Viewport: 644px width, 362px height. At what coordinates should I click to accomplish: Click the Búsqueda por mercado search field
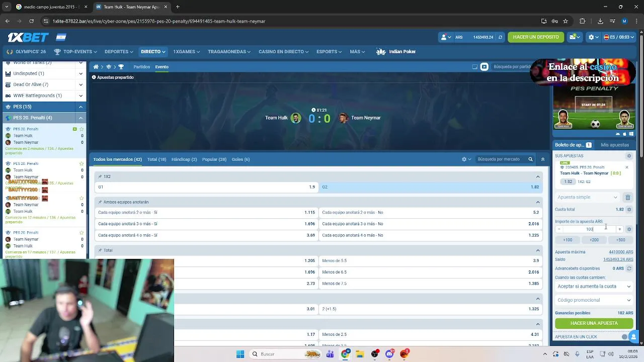tap(501, 159)
